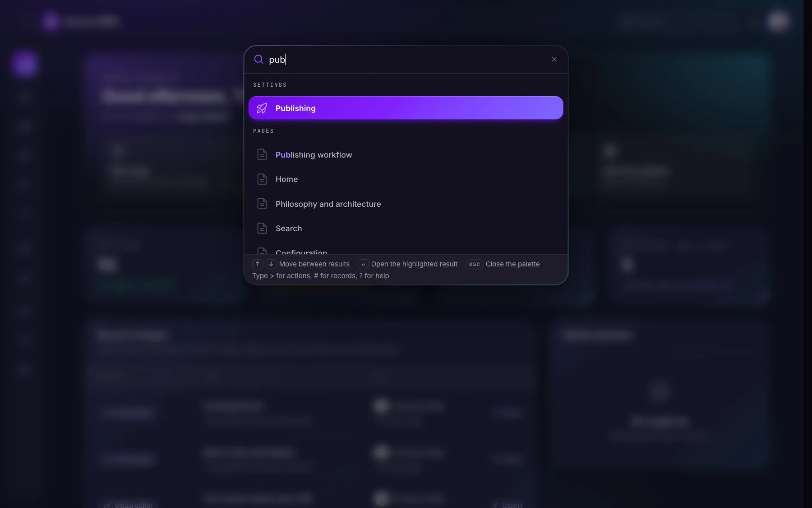Click the enter key hint icon
812x508 pixels.
[363, 264]
